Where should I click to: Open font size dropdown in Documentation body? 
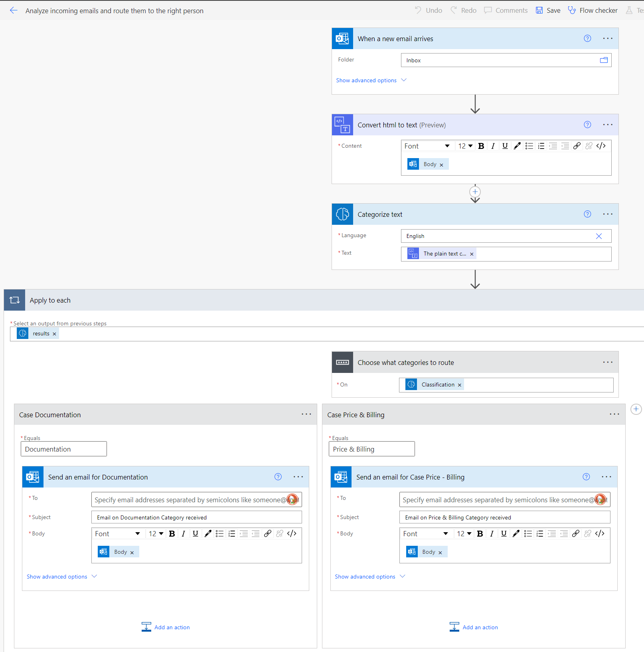(156, 533)
